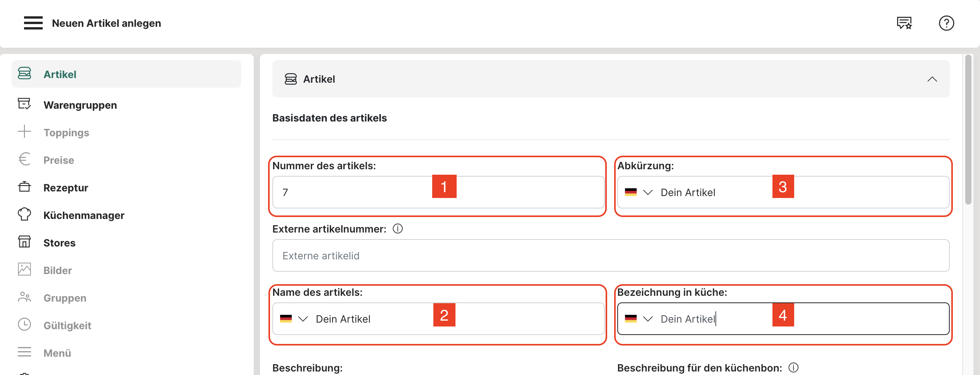Screen dimensions: 980x375
Task: Click the Küchenmanager chef hat icon
Action: click(x=24, y=215)
